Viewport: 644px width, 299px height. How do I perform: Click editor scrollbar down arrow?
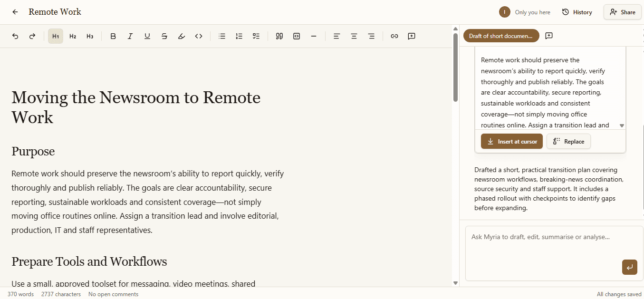[x=455, y=283]
